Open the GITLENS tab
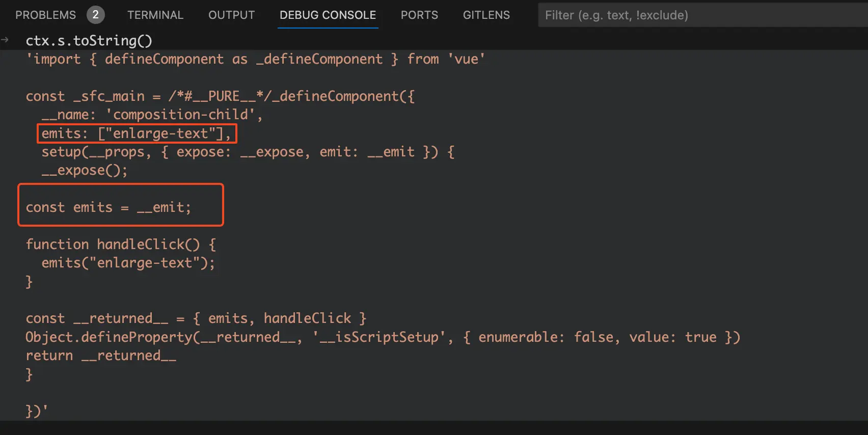 click(486, 15)
